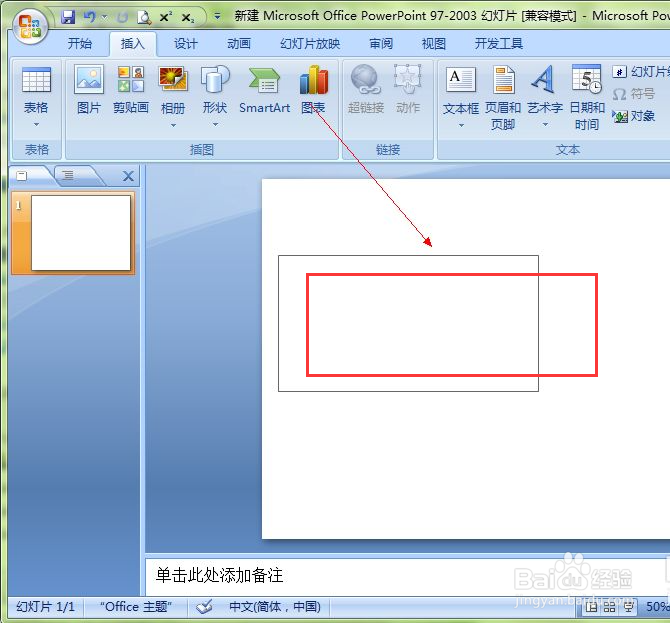The image size is (670, 623).
Task: Switch to the 审阅 ribbon tab
Action: [380, 44]
